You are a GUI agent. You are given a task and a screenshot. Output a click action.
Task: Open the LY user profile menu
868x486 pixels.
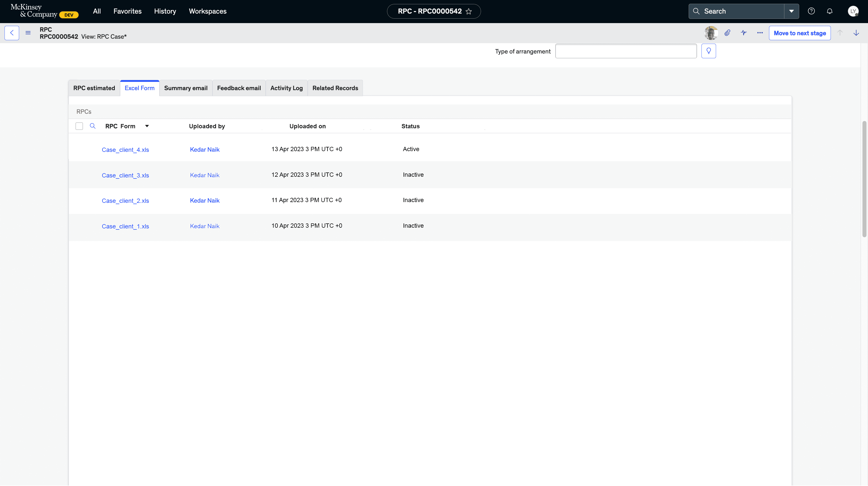[853, 12]
